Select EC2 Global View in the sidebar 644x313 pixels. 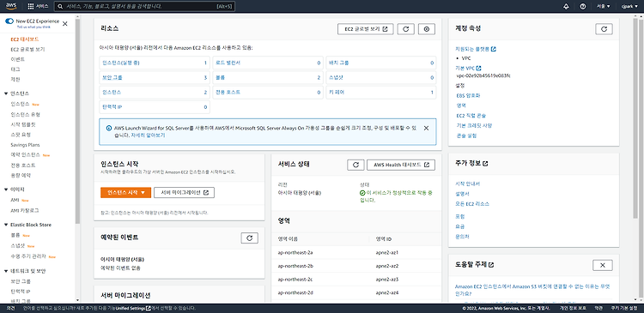27,49
